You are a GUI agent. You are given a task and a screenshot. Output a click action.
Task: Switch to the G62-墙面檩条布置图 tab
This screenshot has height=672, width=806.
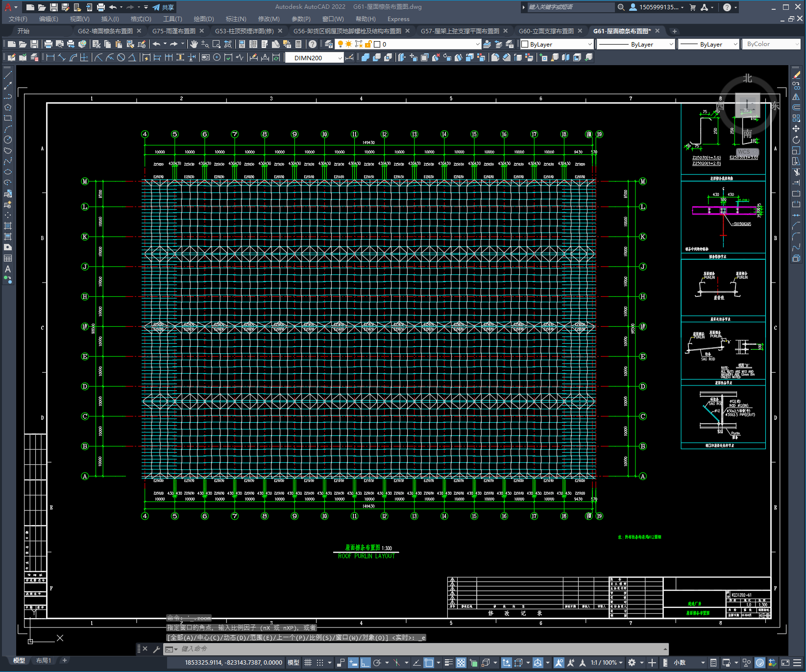pos(105,31)
